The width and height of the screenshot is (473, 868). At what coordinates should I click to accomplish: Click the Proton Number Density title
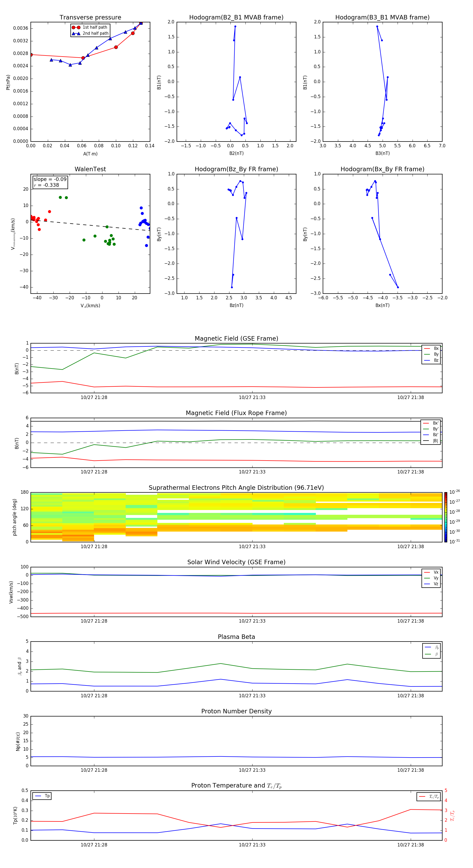[236, 712]
